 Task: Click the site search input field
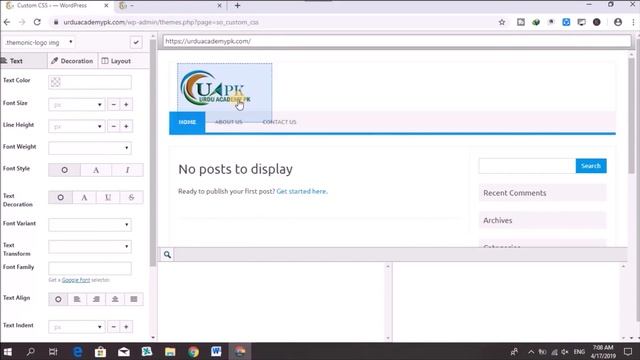pos(527,166)
